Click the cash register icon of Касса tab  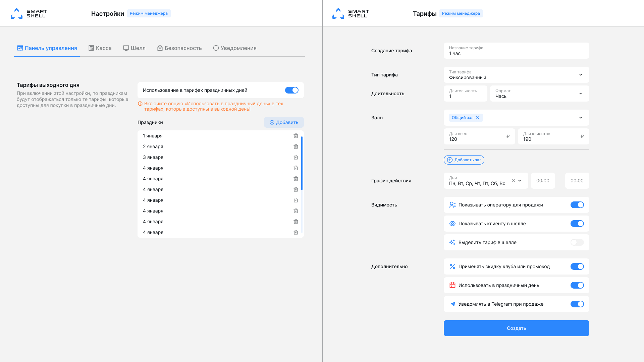pyautogui.click(x=91, y=48)
